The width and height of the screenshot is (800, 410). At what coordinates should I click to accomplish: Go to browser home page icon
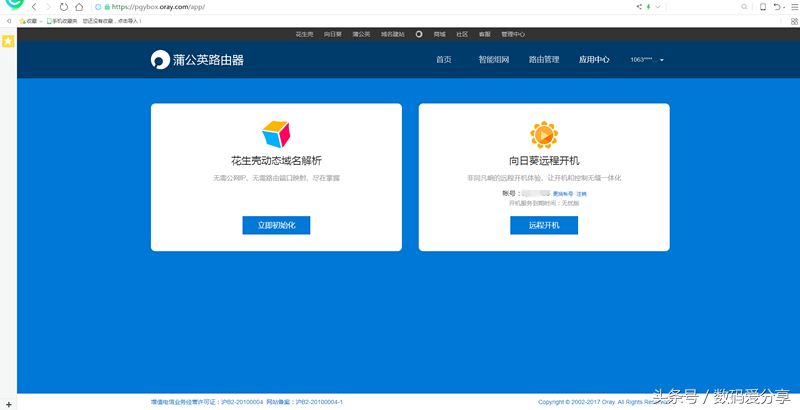coord(79,7)
